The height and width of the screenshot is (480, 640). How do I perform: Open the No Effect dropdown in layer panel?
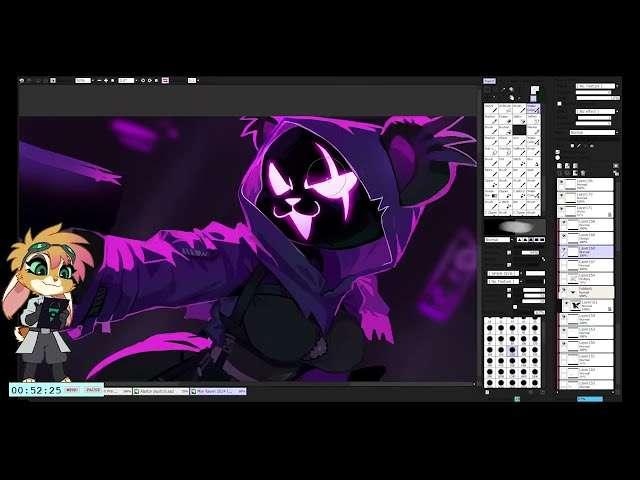pyautogui.click(x=596, y=111)
